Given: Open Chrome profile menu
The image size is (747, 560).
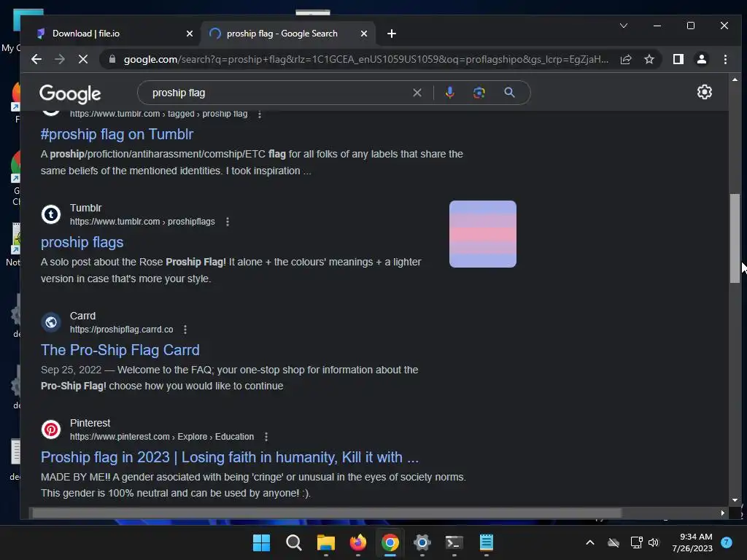Looking at the screenshot, I should point(702,59).
